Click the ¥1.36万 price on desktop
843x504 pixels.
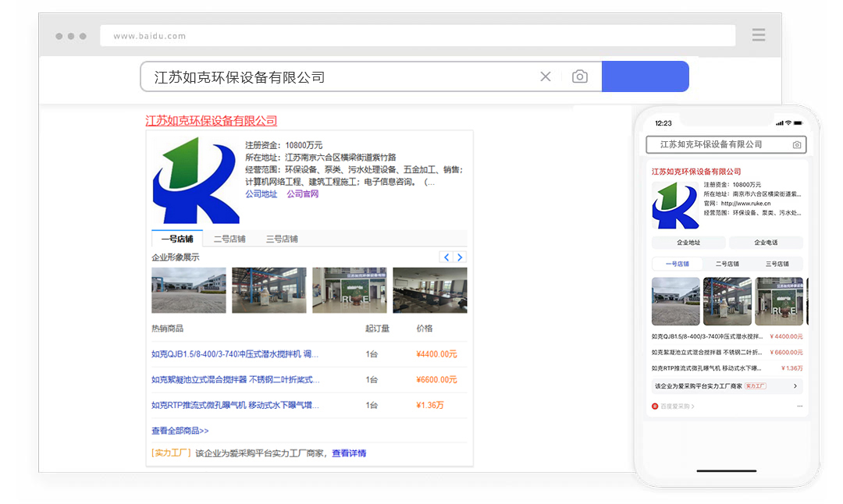(430, 405)
